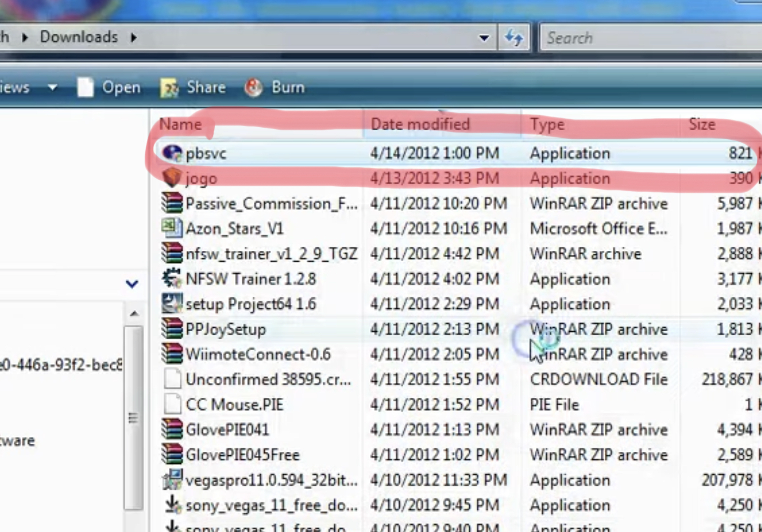This screenshot has height=532, width=762.
Task: Select the CC Mouse.PIE file name
Action: [235, 405]
